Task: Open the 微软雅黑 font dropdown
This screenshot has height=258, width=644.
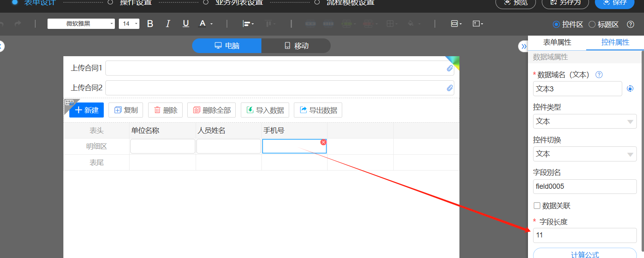Action: coord(81,24)
